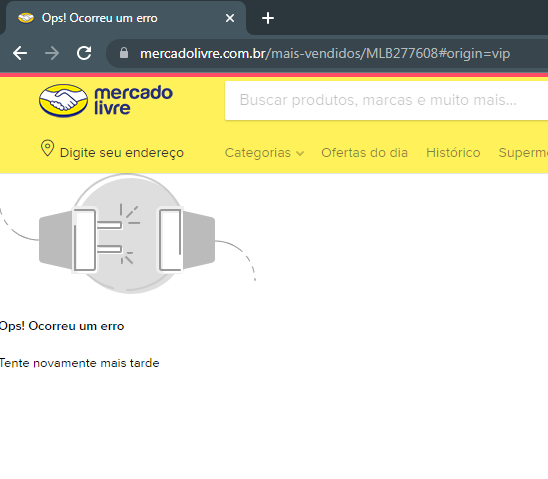This screenshot has height=479, width=548.
Task: Click the browser back arrow
Action: point(20,53)
